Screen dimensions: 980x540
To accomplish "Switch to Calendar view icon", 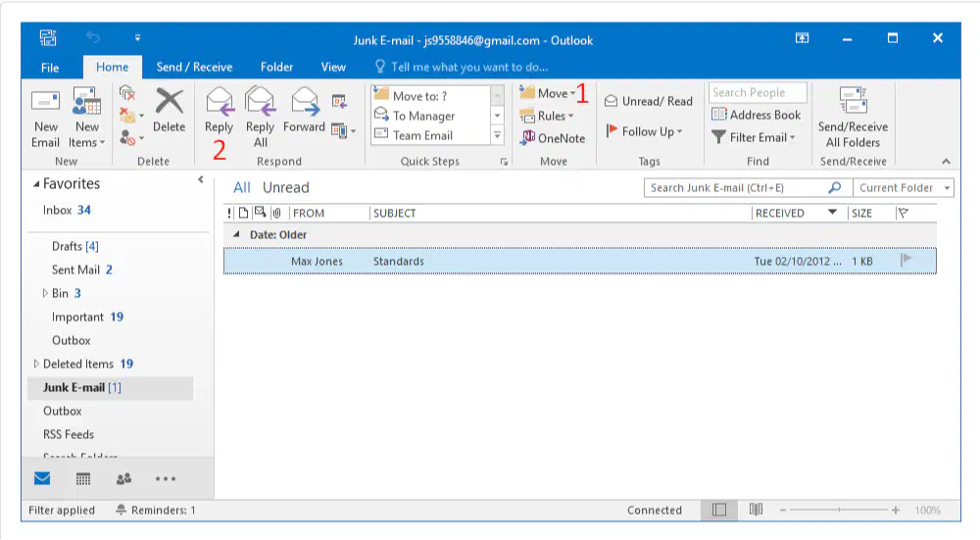I will tap(83, 479).
